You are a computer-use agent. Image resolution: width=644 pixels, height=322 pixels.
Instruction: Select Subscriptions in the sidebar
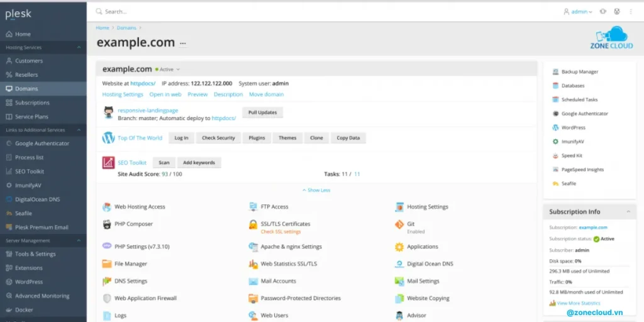pyautogui.click(x=43, y=103)
